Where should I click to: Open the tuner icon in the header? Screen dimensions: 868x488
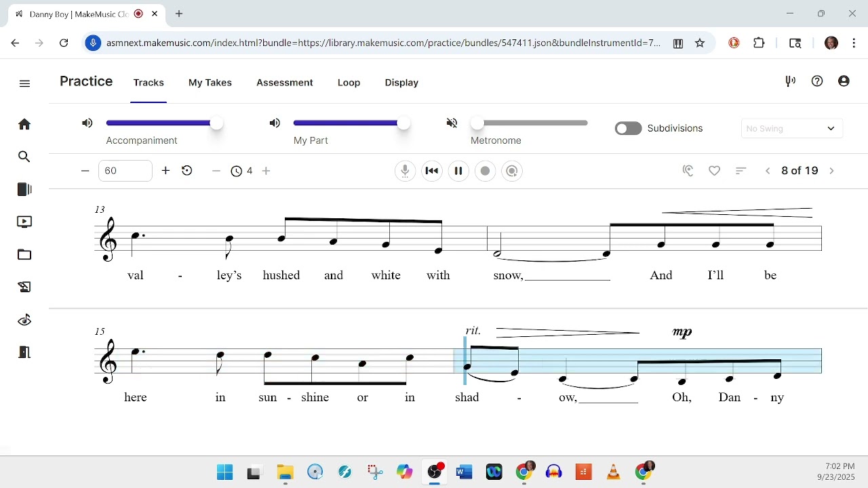[790, 81]
